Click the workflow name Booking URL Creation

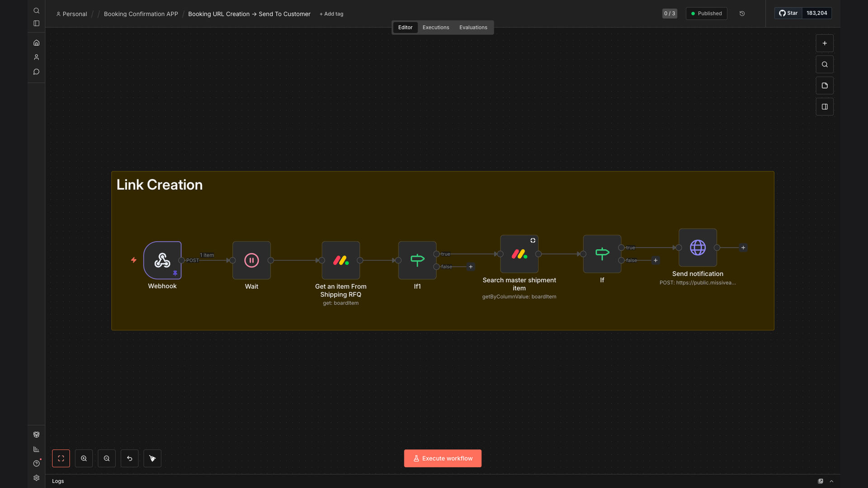249,14
